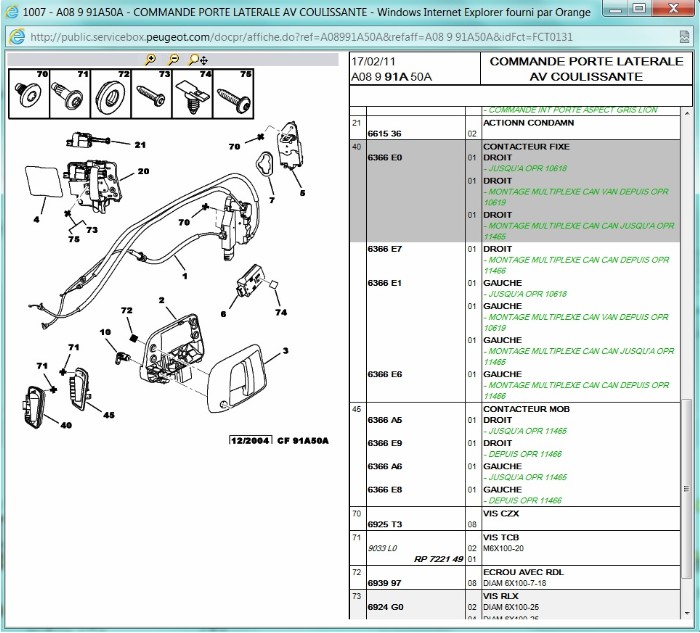700x633 pixels.
Task: Click callout number 74 in the diagram
Action: click(x=281, y=312)
